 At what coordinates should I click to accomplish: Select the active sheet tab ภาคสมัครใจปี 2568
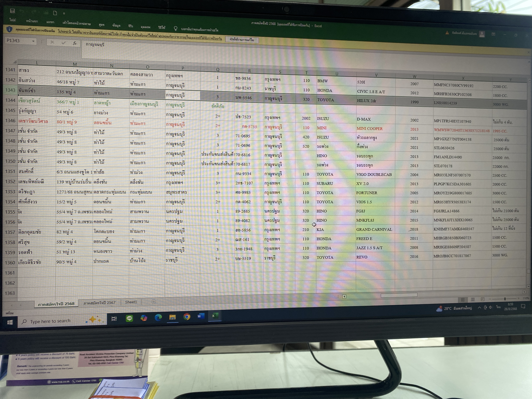pos(56,304)
